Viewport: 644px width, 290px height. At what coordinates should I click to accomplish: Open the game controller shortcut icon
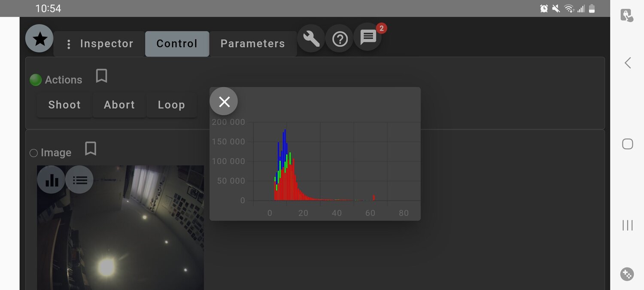[x=627, y=274]
